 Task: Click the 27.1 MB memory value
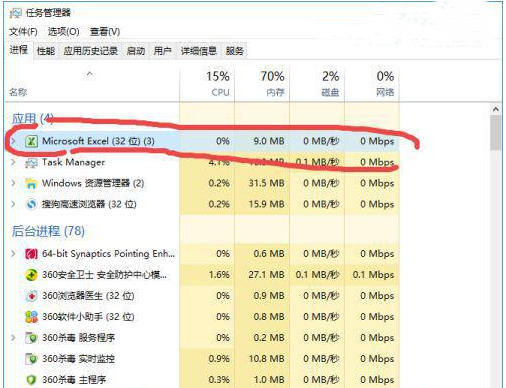pos(266,275)
